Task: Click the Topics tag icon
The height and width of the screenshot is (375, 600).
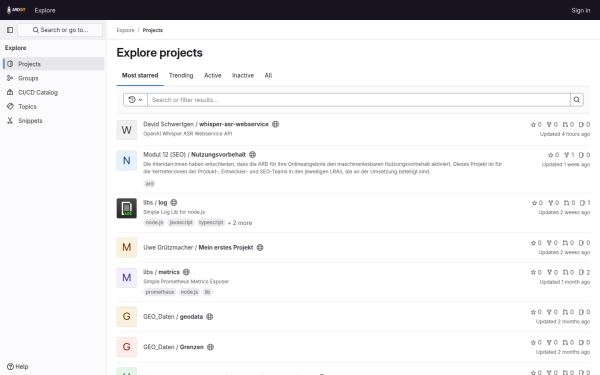Action: click(10, 106)
